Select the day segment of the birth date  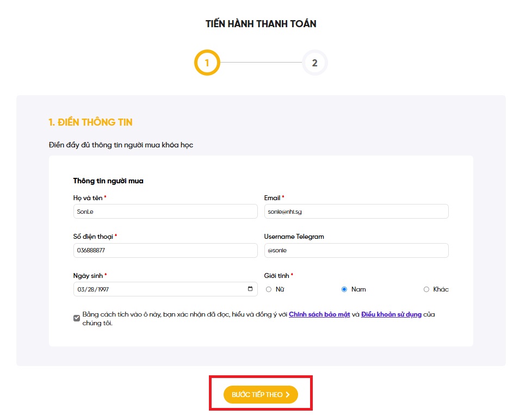tap(90, 289)
